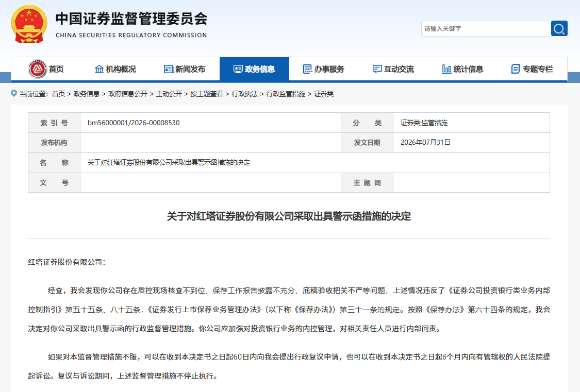Click the 索引号 table label
The image size is (580, 392).
[x=54, y=123]
